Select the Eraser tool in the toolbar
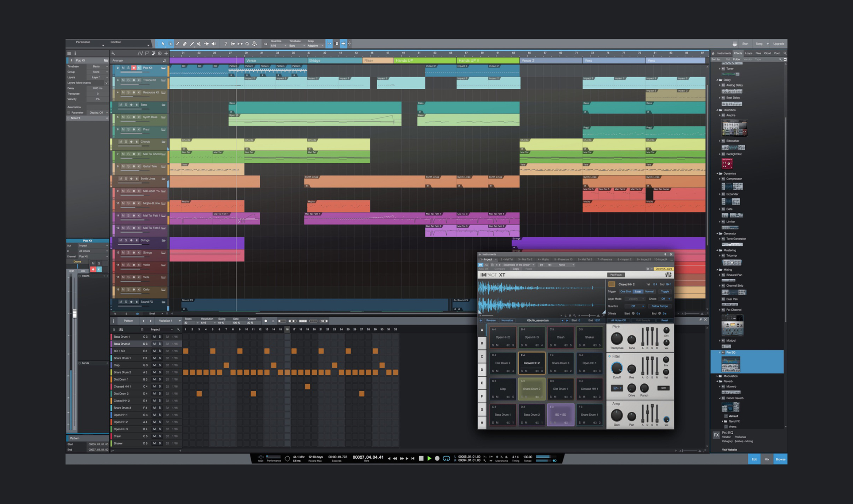The width and height of the screenshot is (853, 504). click(x=185, y=44)
